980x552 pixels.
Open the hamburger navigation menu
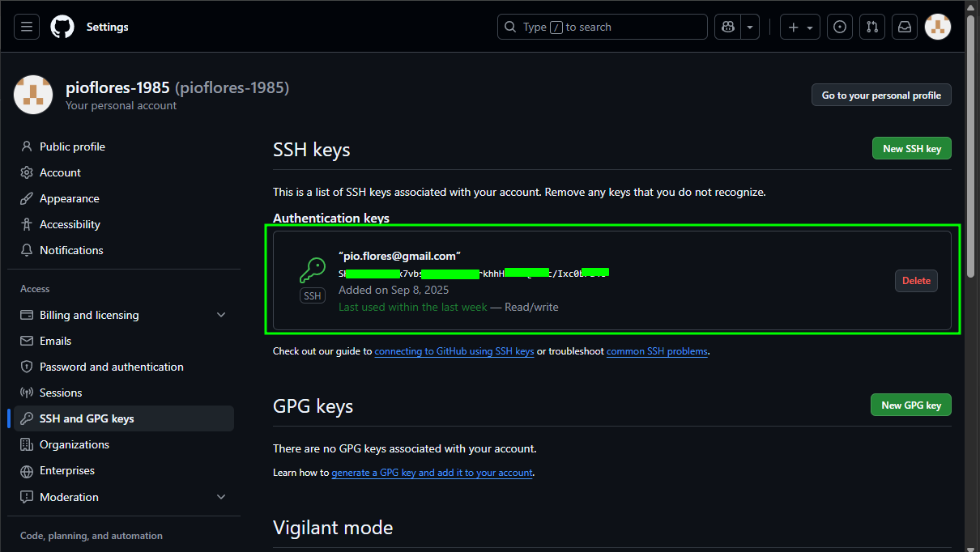[x=27, y=27]
